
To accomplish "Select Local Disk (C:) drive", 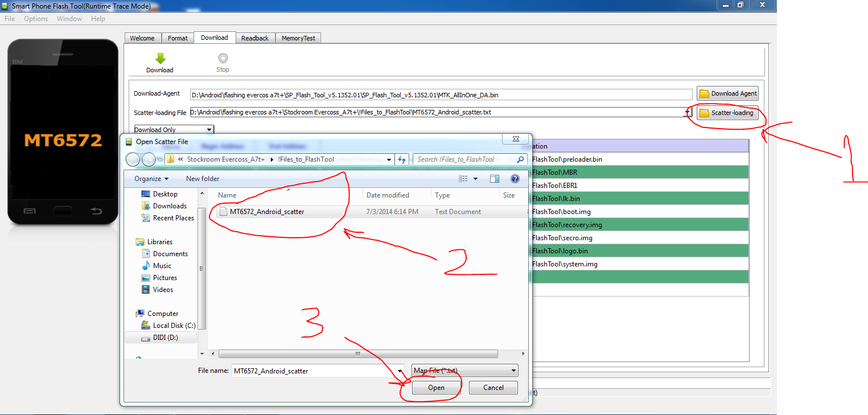I will (174, 326).
